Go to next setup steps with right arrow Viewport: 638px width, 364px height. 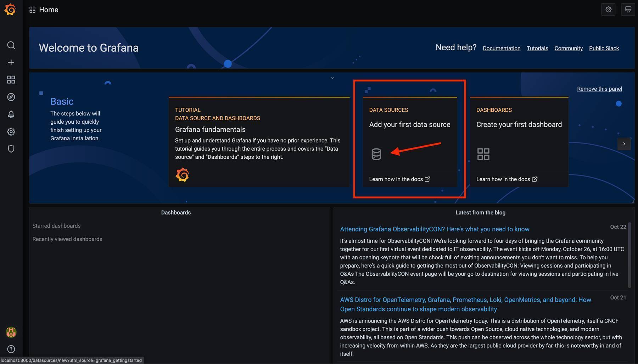(624, 144)
